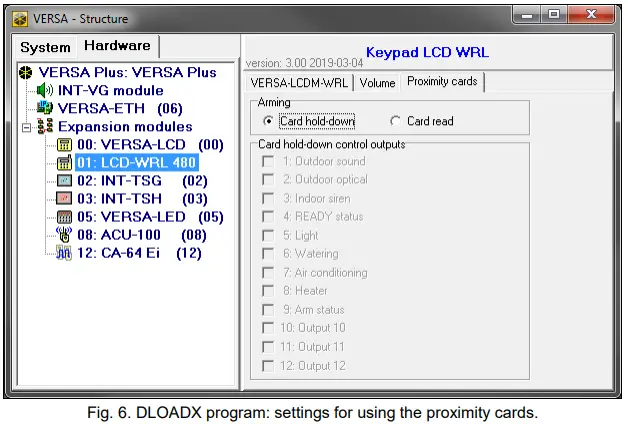This screenshot has width=628, height=424.
Task: Open the VERSA-LCDM-WRL tab
Action: pyautogui.click(x=299, y=83)
